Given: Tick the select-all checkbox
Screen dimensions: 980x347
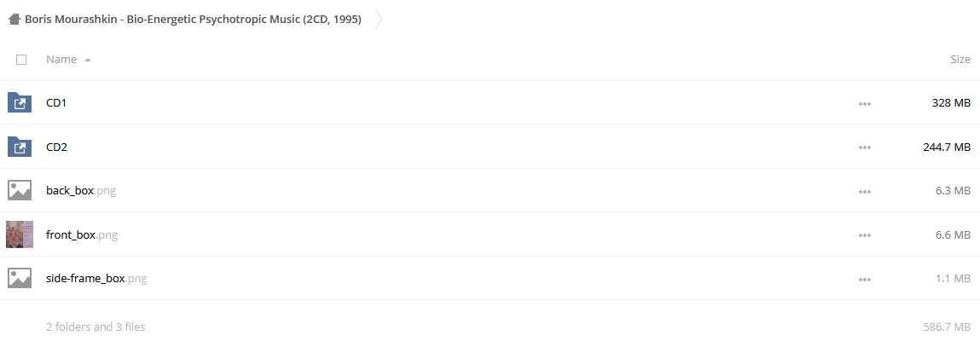Looking at the screenshot, I should [x=21, y=60].
